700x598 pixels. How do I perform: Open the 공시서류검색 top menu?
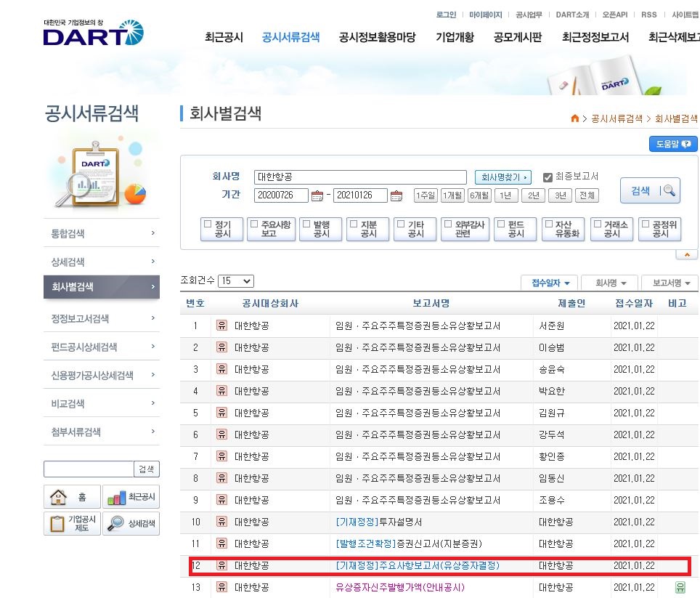coord(290,38)
